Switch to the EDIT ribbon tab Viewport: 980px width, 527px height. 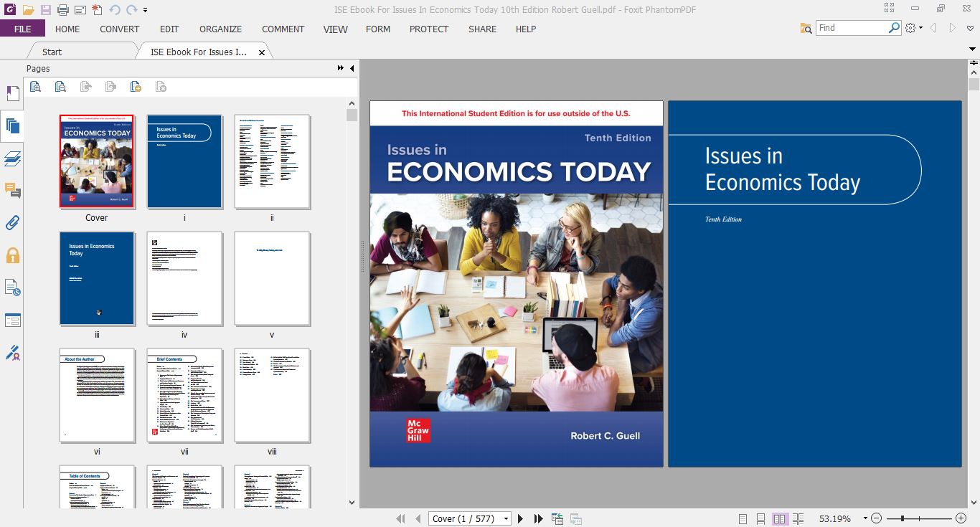click(169, 29)
